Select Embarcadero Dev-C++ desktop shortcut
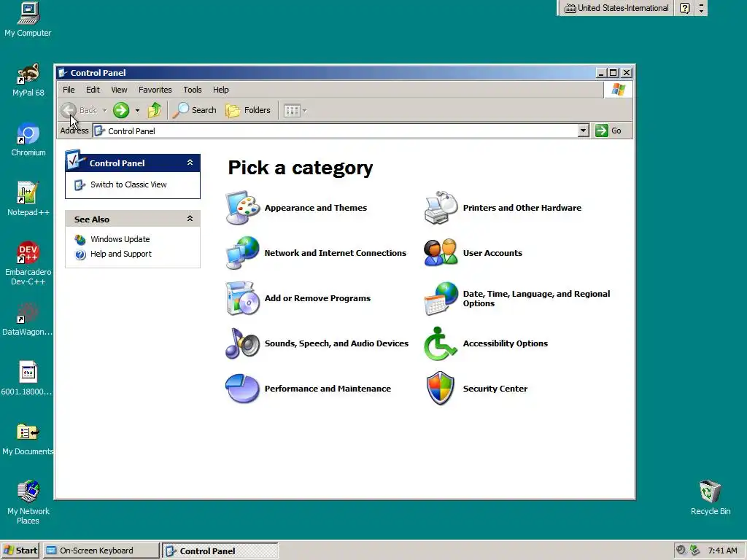This screenshot has height=560, width=747. click(28, 263)
